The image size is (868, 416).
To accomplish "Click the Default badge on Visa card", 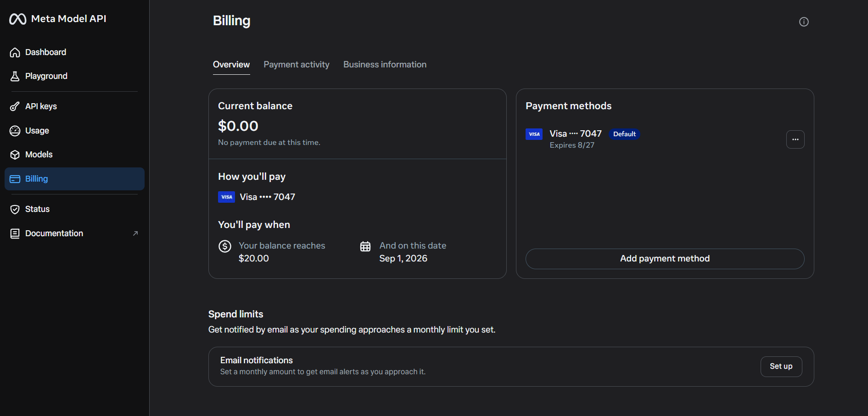I will coord(624,134).
